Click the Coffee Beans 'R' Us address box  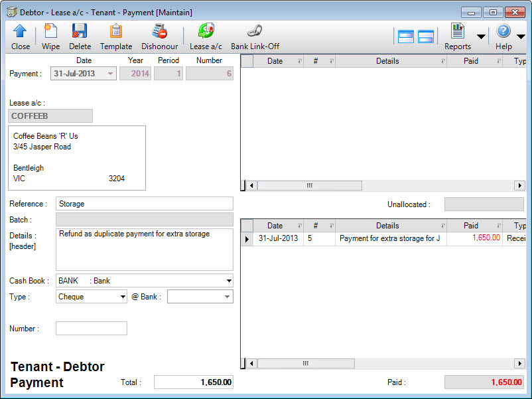pyautogui.click(x=77, y=158)
